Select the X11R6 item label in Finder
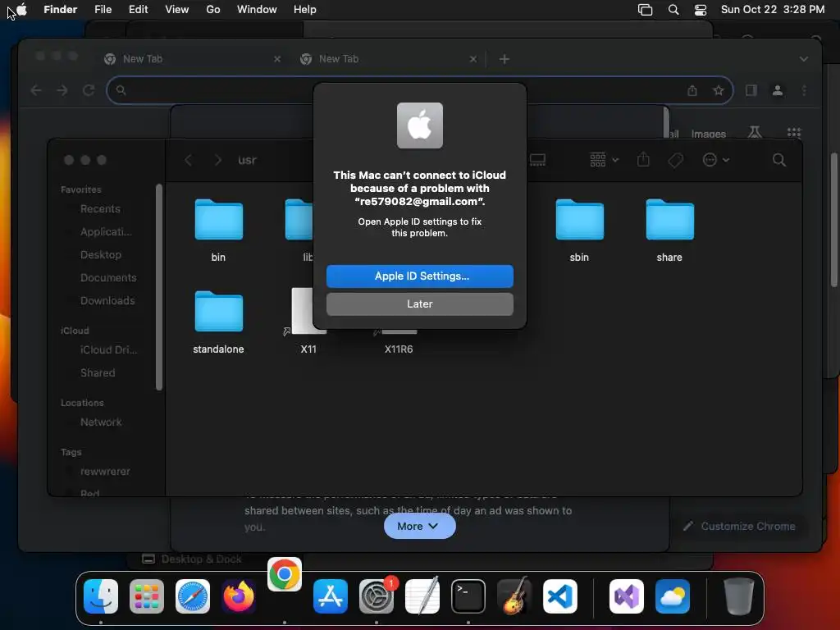Image resolution: width=840 pixels, height=630 pixels. (x=399, y=349)
